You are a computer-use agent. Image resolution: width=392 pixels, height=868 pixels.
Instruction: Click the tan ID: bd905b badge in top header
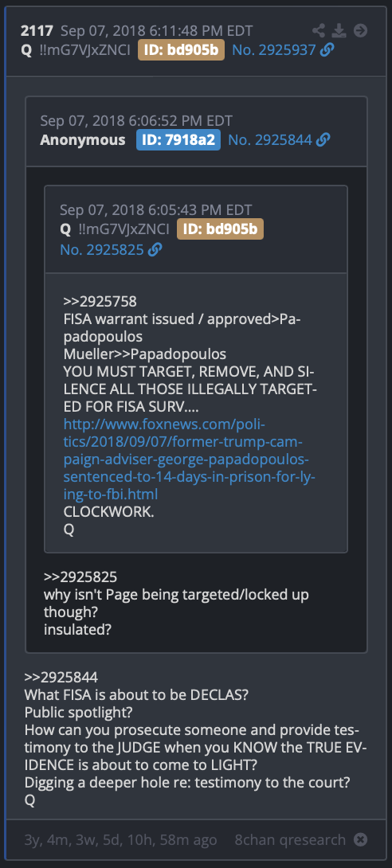(x=181, y=50)
